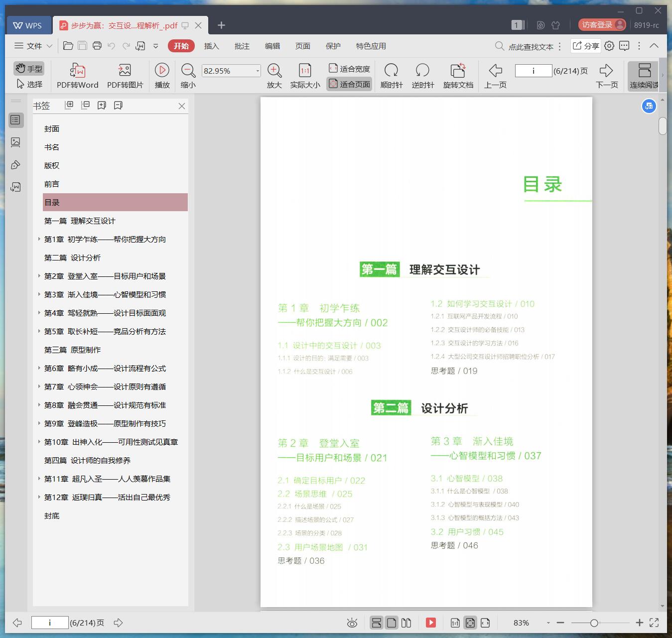Collapse the ribbon with chevron
Image resolution: width=672 pixels, height=638 pixels.
point(654,46)
